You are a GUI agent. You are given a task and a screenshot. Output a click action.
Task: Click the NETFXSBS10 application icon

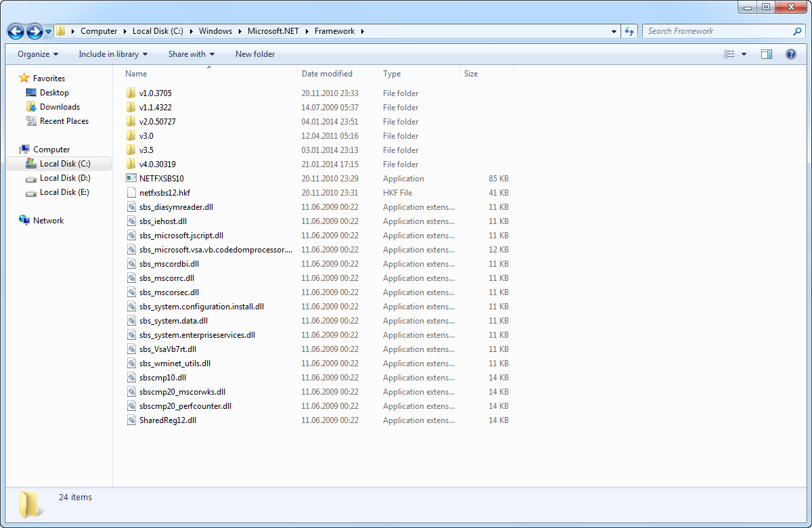pyautogui.click(x=131, y=178)
